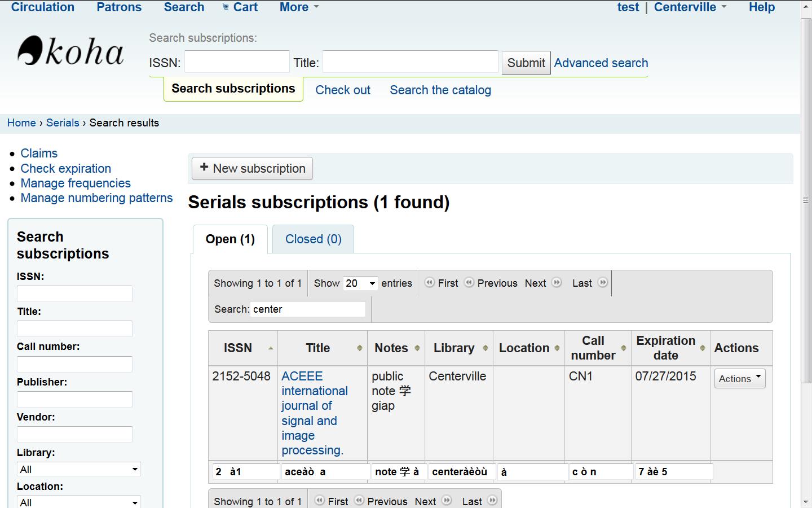Open the Actions dropdown for ACEEE row
The image size is (812, 508).
739,379
